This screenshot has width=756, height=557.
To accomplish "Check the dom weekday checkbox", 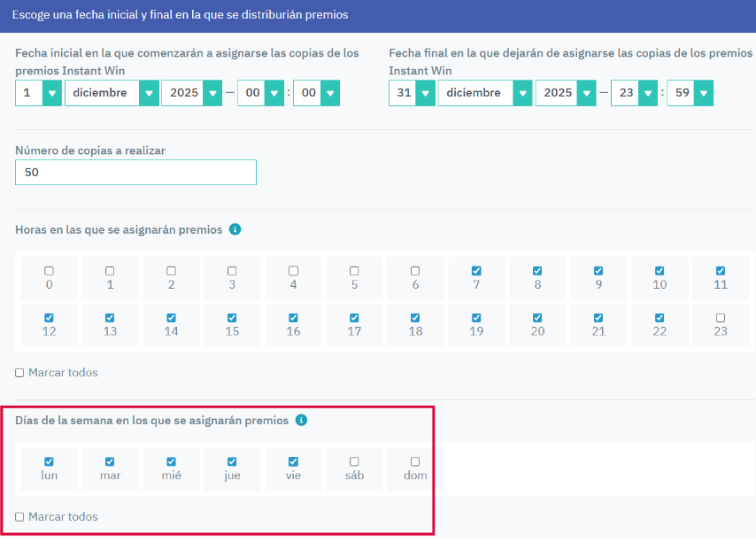I will (415, 461).
